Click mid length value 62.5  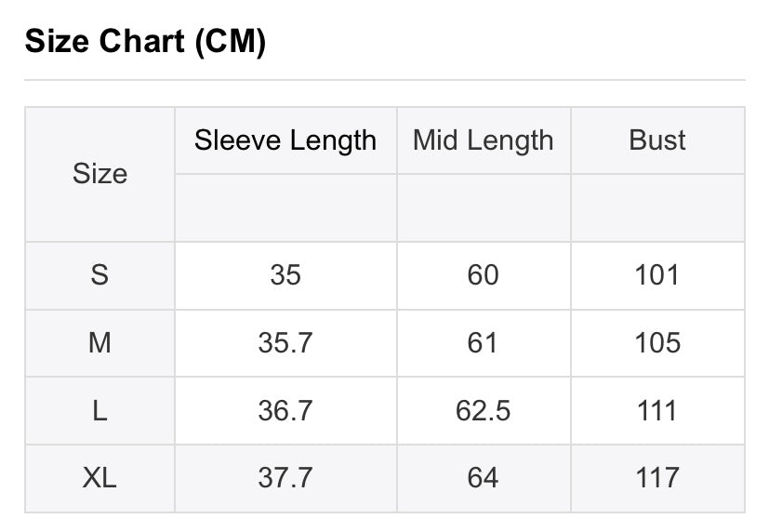pos(484,410)
